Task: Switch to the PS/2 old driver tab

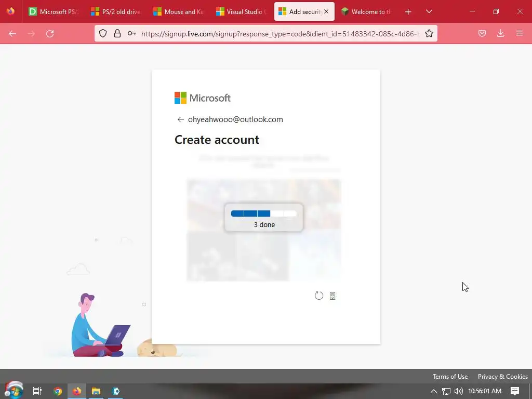Action: click(116, 11)
